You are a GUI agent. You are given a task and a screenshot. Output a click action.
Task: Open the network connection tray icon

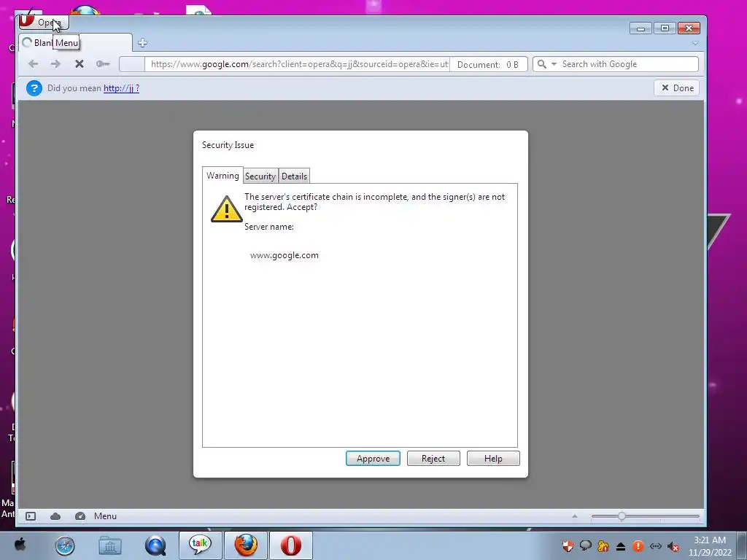click(x=656, y=546)
